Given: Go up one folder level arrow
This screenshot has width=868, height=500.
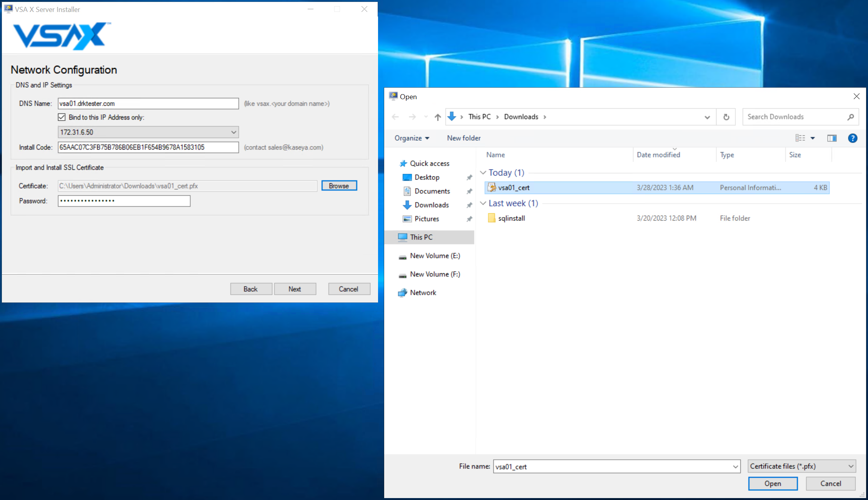Looking at the screenshot, I should coord(438,117).
